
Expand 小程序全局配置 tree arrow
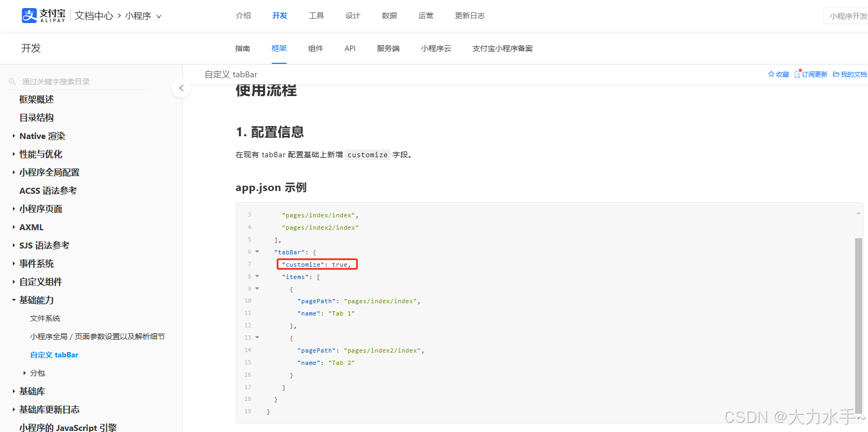pos(14,173)
